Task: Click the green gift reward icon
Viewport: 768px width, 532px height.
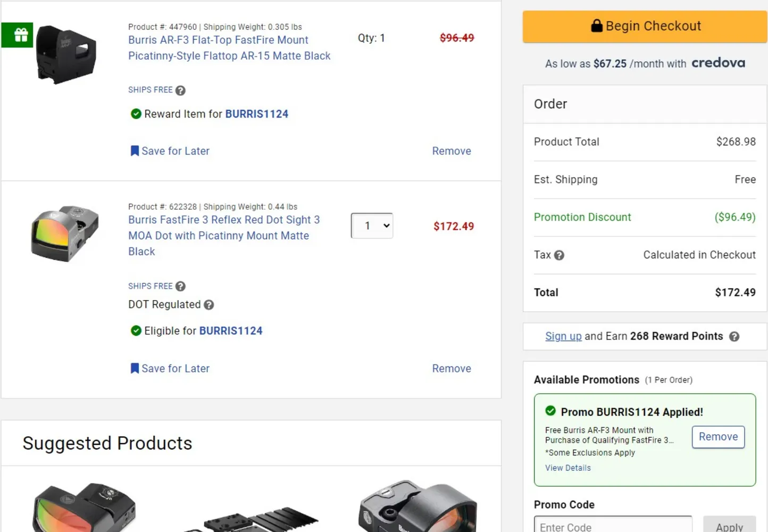Action: [x=18, y=35]
